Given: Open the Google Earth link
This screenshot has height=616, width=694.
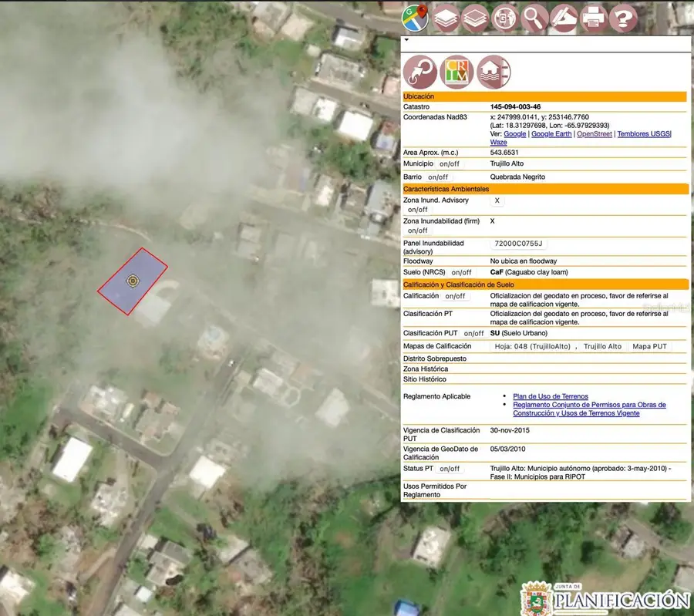Looking at the screenshot, I should tap(551, 133).
